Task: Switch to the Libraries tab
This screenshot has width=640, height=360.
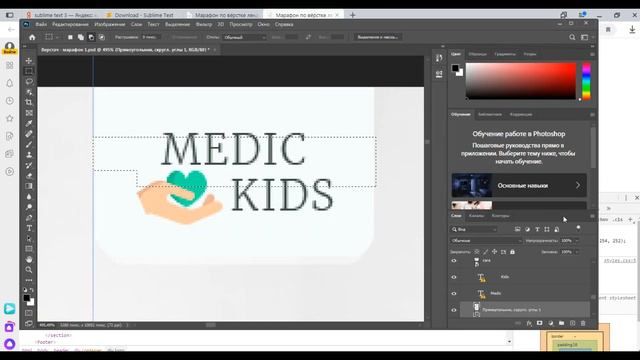Action: 490,115
